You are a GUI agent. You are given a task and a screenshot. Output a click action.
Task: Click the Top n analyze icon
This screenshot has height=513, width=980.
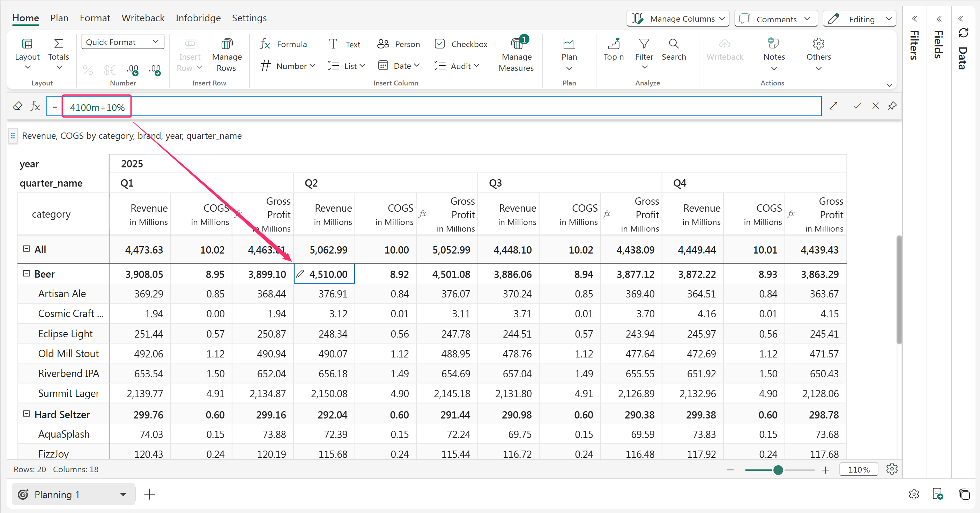613,44
